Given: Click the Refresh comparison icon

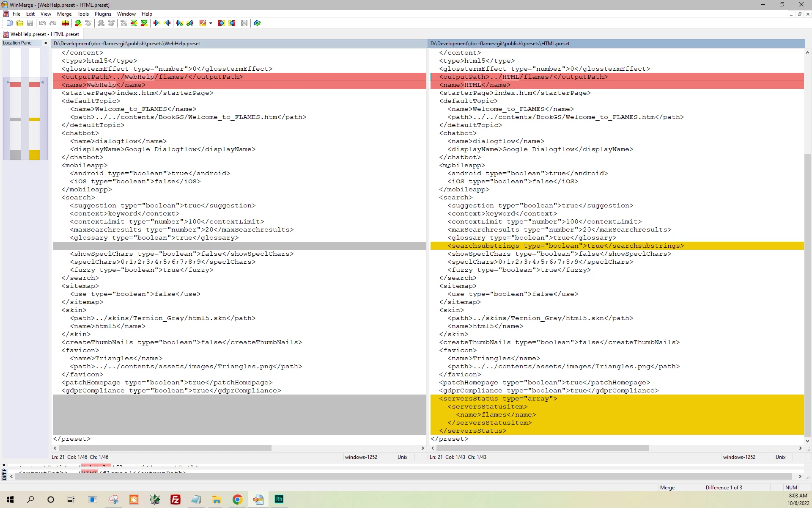Looking at the screenshot, I should click(257, 23).
